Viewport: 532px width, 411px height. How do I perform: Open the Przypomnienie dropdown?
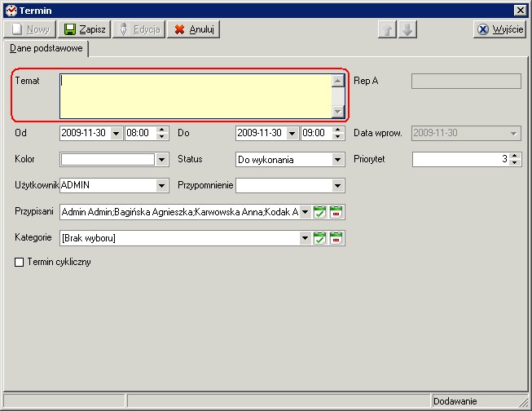tap(338, 185)
